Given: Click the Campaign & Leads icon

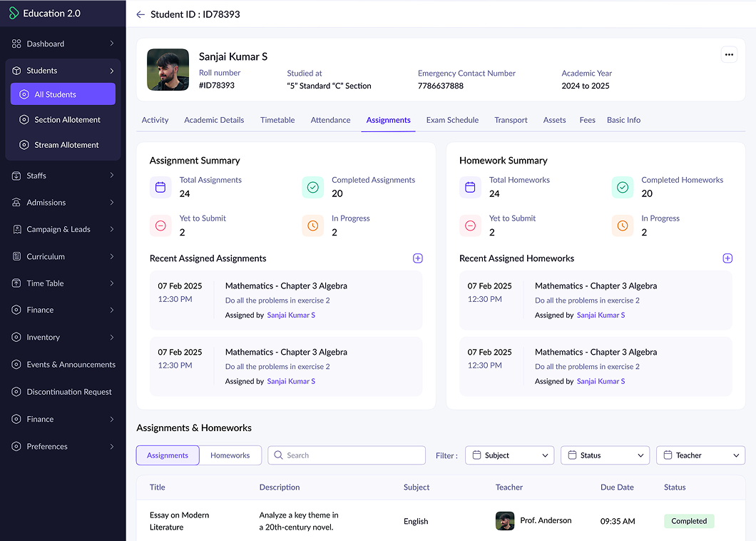Looking at the screenshot, I should click(17, 229).
